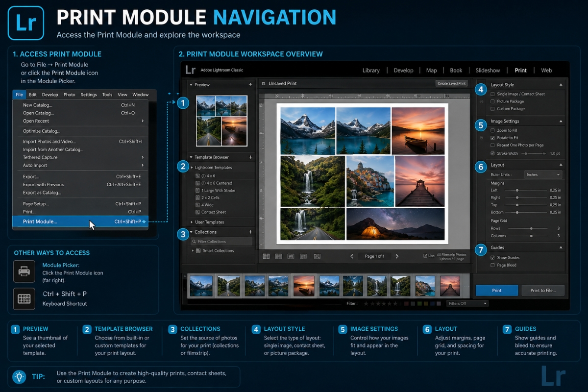This screenshot has height=392, width=588.
Task: Enable Single Image / Contact Sheet layout style
Action: (492, 94)
